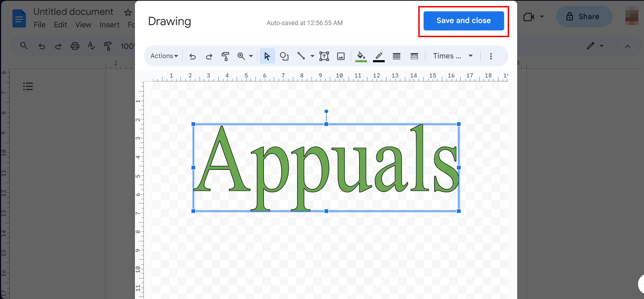Open the Actions dropdown menu
This screenshot has width=644, height=299.
(164, 56)
